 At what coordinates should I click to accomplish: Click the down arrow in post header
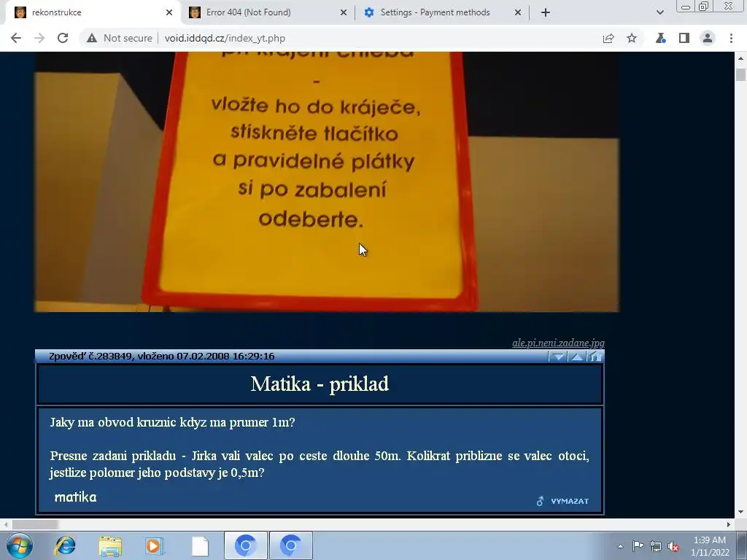(558, 356)
